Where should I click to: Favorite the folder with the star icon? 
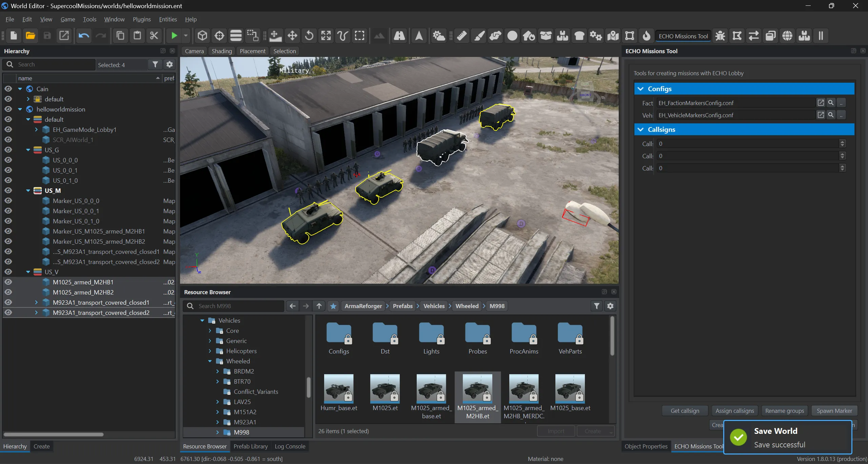point(333,306)
